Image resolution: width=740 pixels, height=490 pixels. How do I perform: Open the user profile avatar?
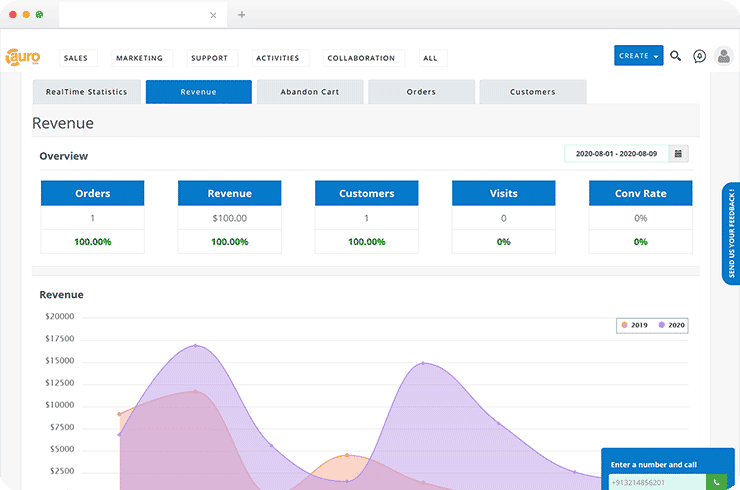(x=724, y=56)
